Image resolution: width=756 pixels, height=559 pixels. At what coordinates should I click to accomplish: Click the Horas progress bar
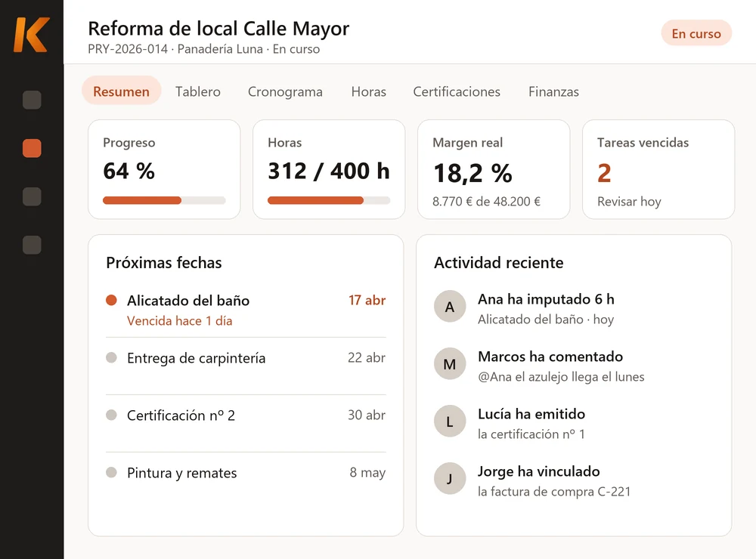(329, 200)
